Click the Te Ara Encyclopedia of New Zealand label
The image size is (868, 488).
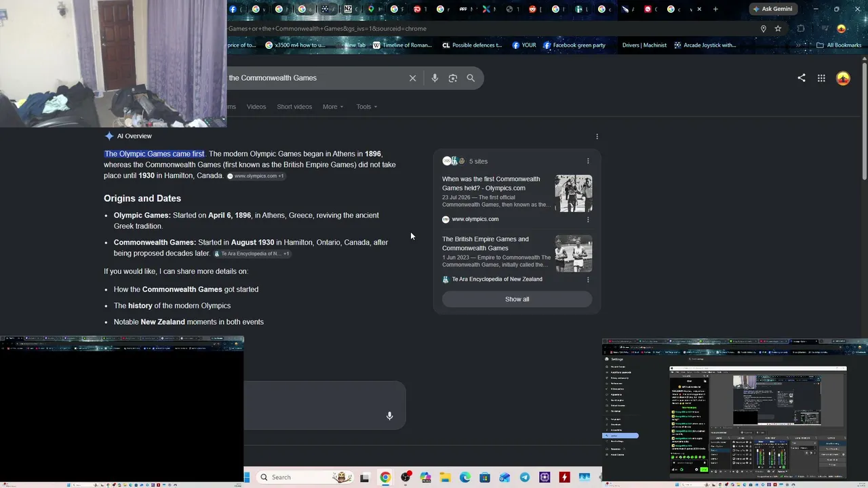pos(497,279)
